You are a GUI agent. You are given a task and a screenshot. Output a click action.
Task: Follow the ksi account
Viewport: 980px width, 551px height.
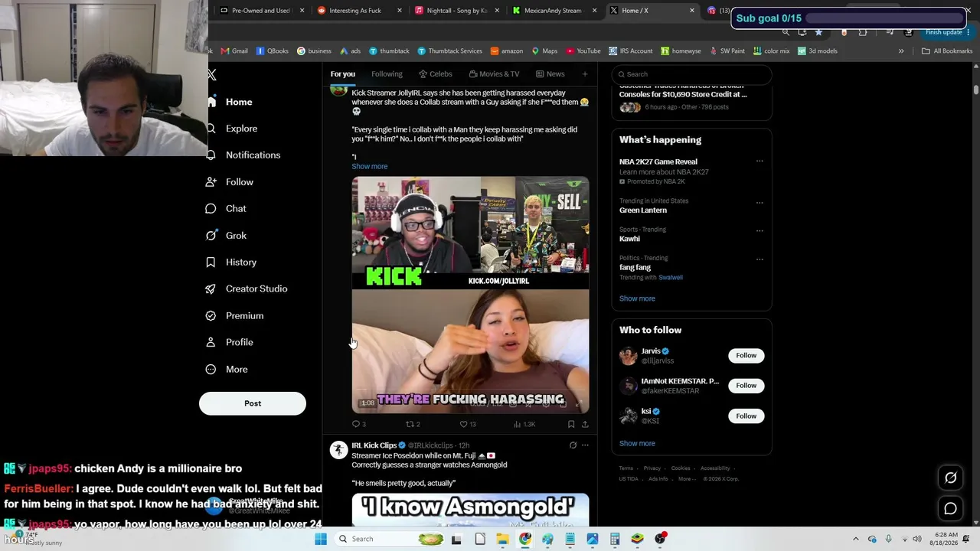[x=746, y=416]
